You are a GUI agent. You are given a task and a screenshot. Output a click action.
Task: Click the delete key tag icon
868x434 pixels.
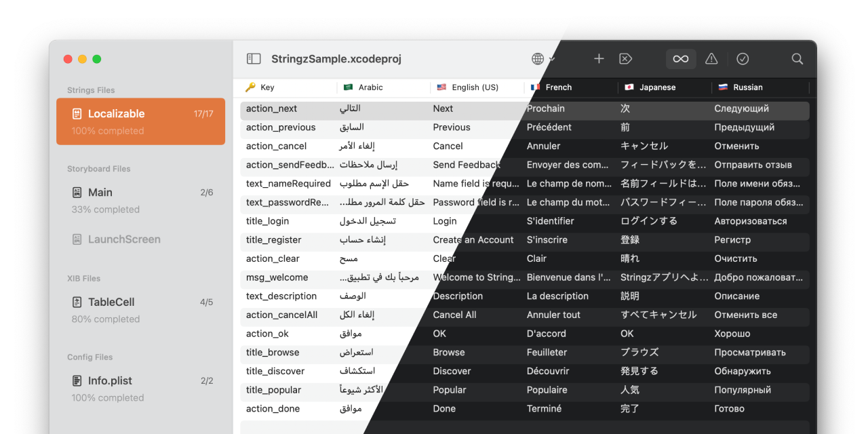626,59
